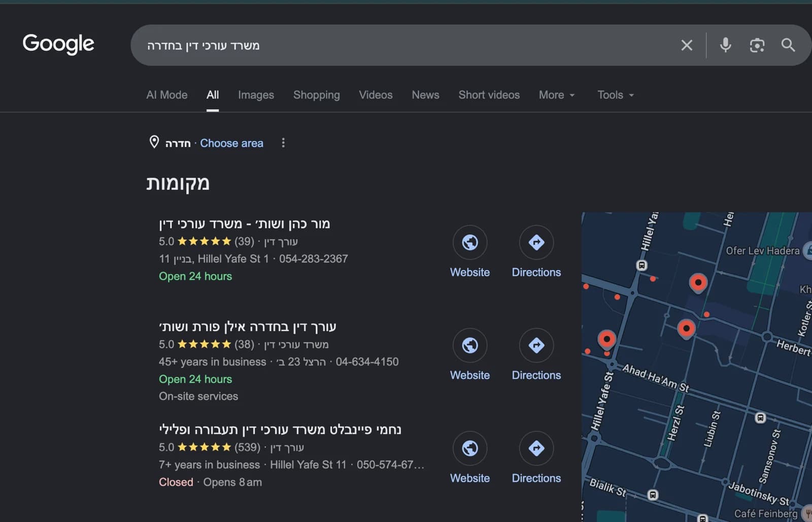Click the Google logo
The width and height of the screenshot is (812, 522).
pos(58,44)
